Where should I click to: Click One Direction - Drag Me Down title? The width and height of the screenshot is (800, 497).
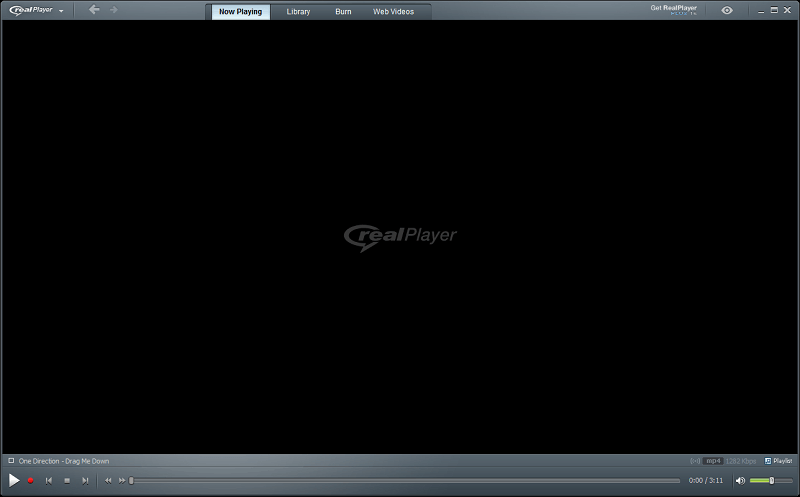[64, 461]
